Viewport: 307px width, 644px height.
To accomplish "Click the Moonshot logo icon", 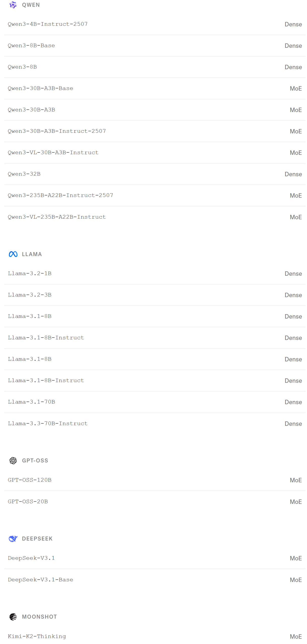I will (13, 616).
